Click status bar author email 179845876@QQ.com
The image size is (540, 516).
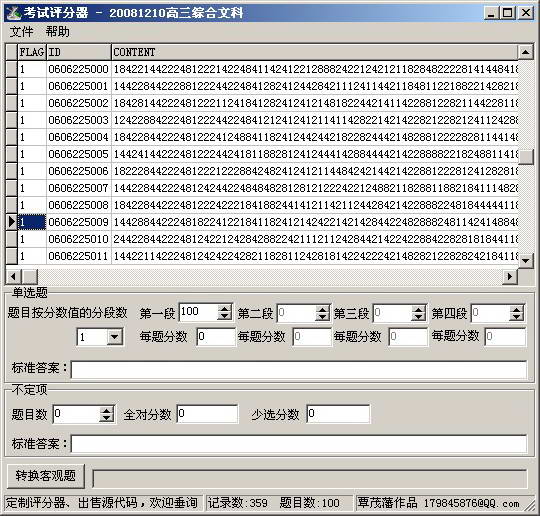(x=471, y=503)
